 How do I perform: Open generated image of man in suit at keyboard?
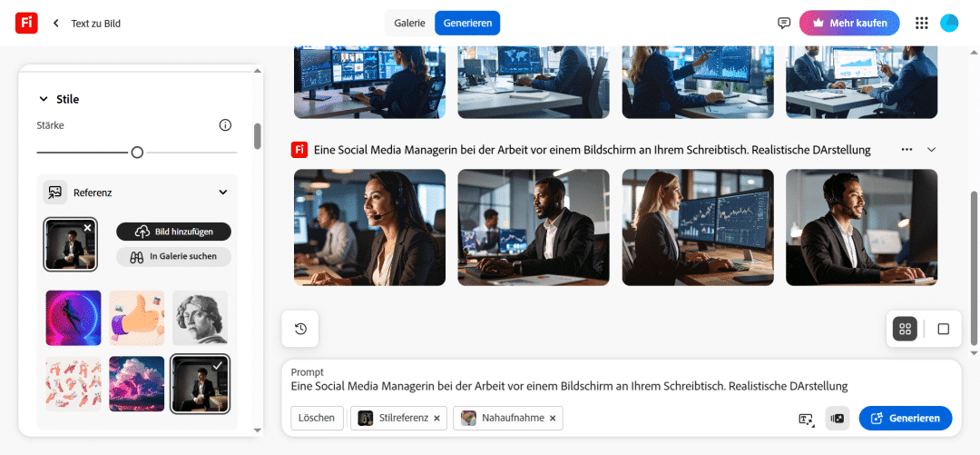tap(534, 227)
